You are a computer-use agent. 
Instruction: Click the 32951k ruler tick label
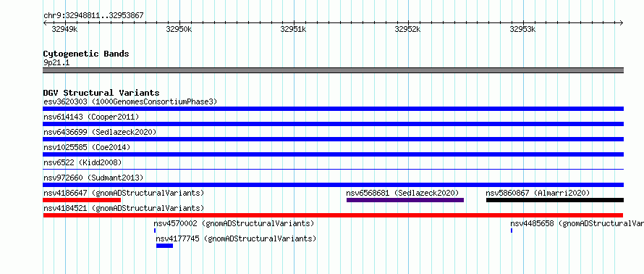click(293, 29)
